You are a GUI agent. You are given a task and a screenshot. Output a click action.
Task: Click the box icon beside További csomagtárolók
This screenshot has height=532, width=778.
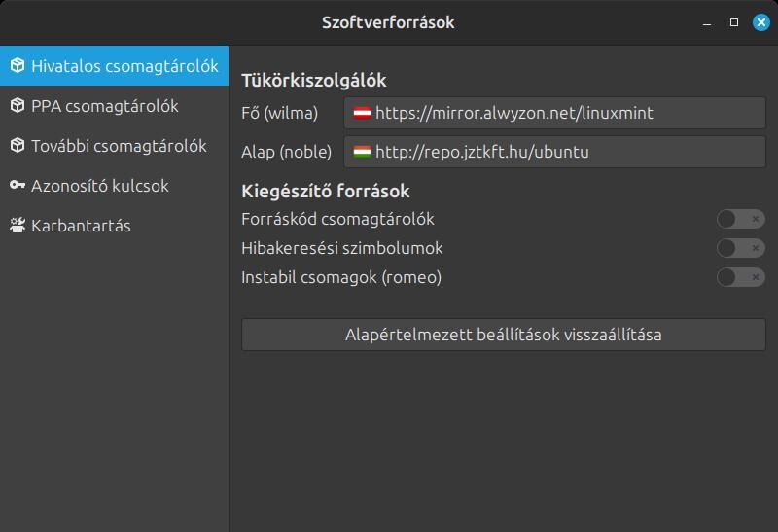(x=18, y=146)
